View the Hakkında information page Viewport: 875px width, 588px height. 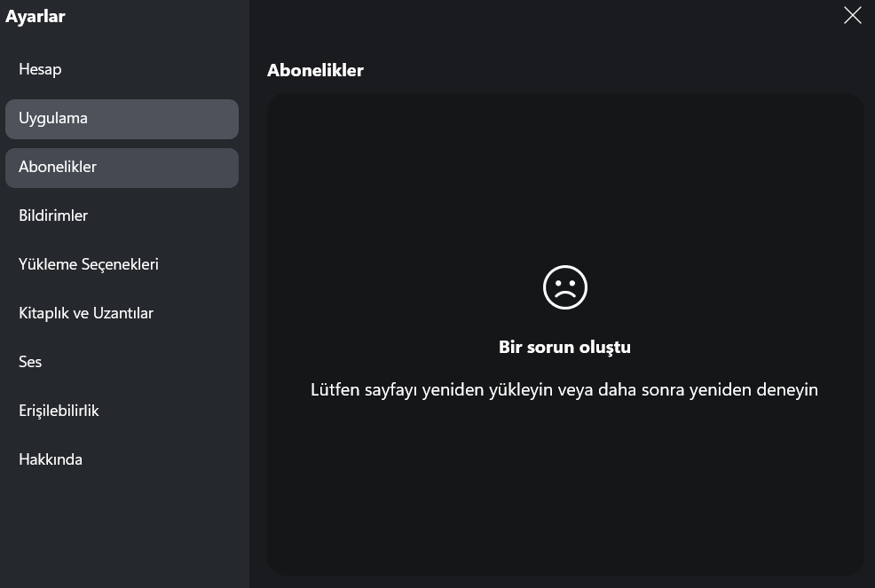click(x=50, y=459)
